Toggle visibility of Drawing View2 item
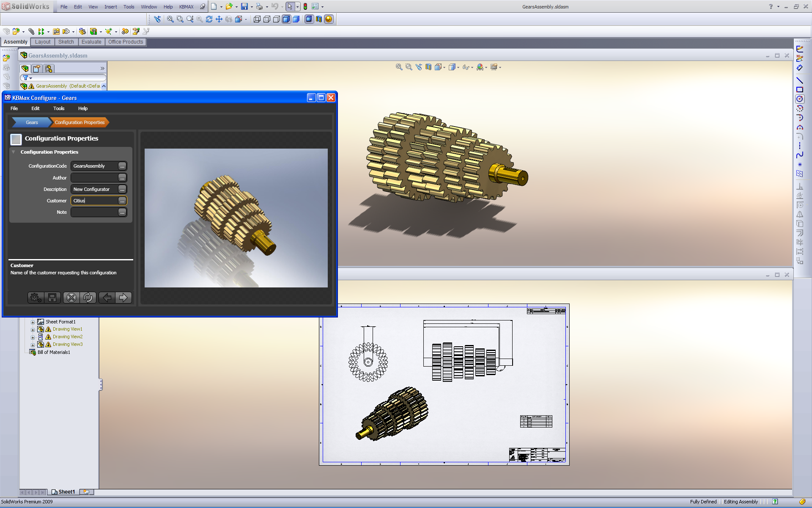 33,337
